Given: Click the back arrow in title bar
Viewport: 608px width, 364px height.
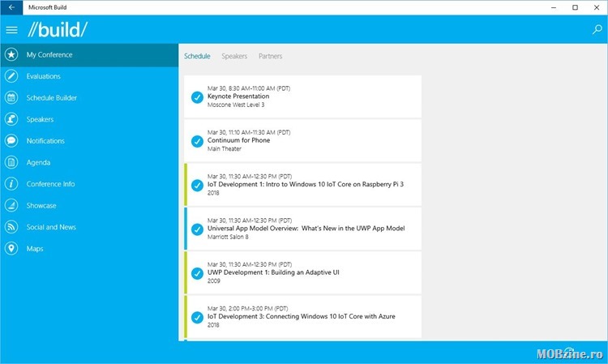Looking at the screenshot, I should [11, 7].
